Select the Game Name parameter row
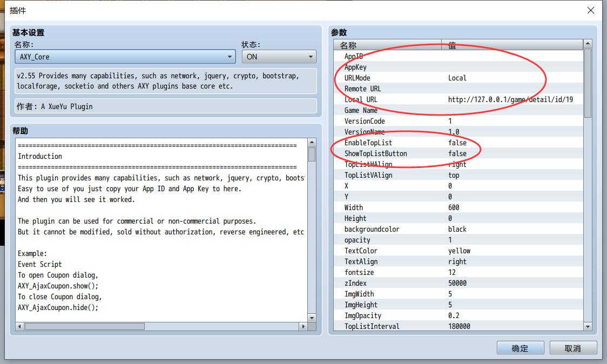This screenshot has width=607, height=364. pyautogui.click(x=458, y=110)
